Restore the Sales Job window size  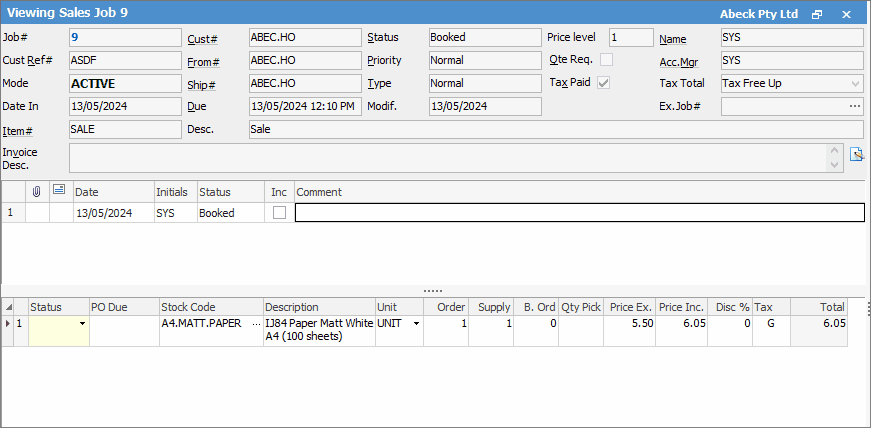(x=817, y=14)
